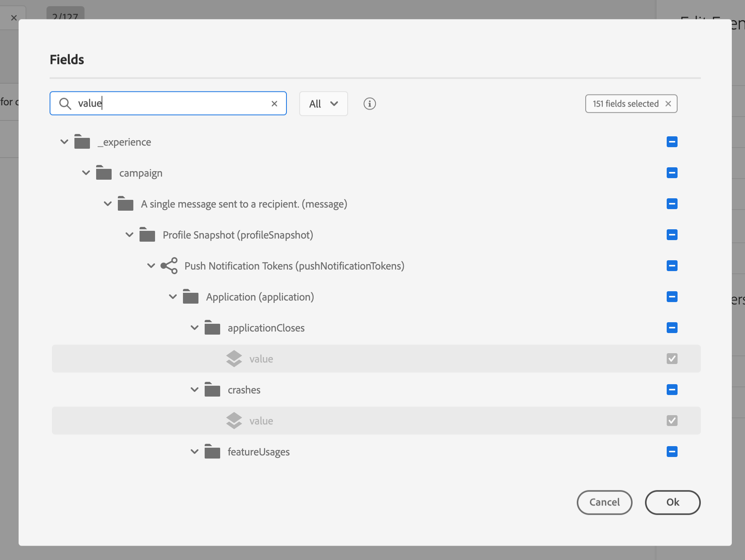Remove the 151 fields selected tag
The width and height of the screenshot is (745, 560).
click(x=668, y=104)
